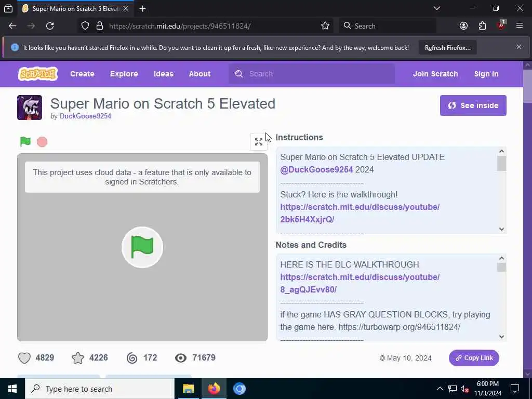Open File Explorer from taskbar
The height and width of the screenshot is (399, 532).
(188, 389)
